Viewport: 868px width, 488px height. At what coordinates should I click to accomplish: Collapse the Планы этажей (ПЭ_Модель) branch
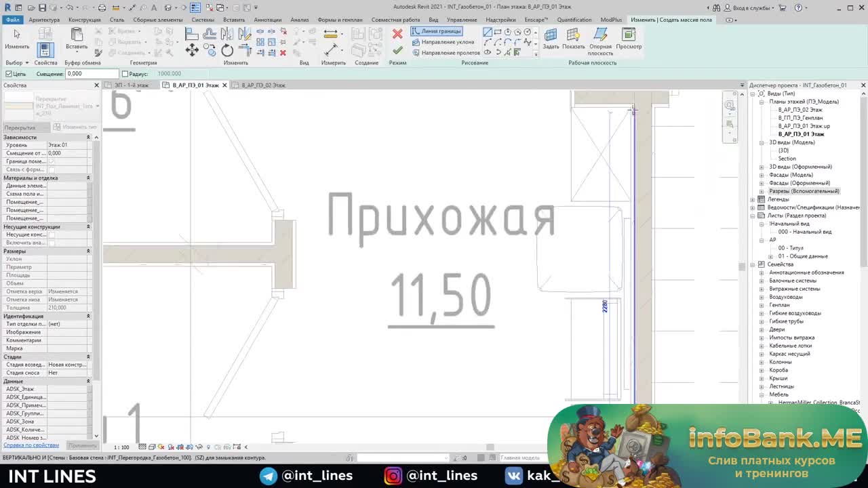(x=762, y=101)
